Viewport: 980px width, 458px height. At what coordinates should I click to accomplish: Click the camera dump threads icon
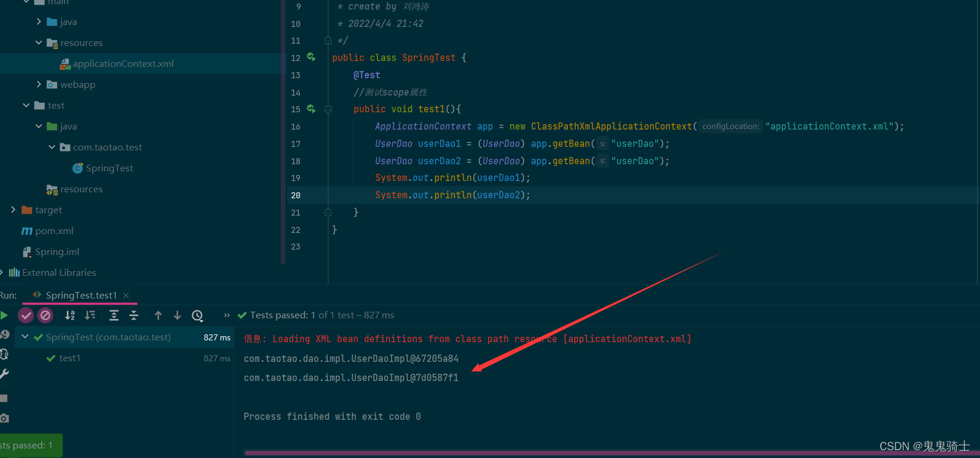click(x=4, y=418)
